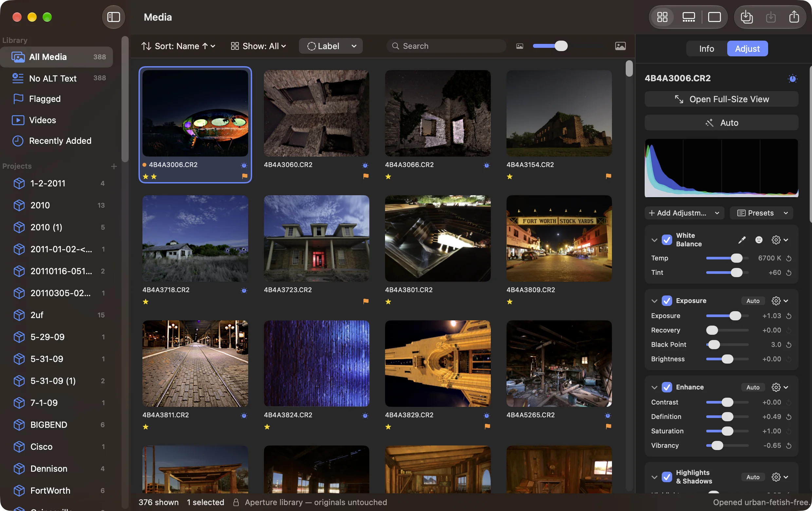Collapse the Enhance section
The image size is (812, 511).
point(654,387)
